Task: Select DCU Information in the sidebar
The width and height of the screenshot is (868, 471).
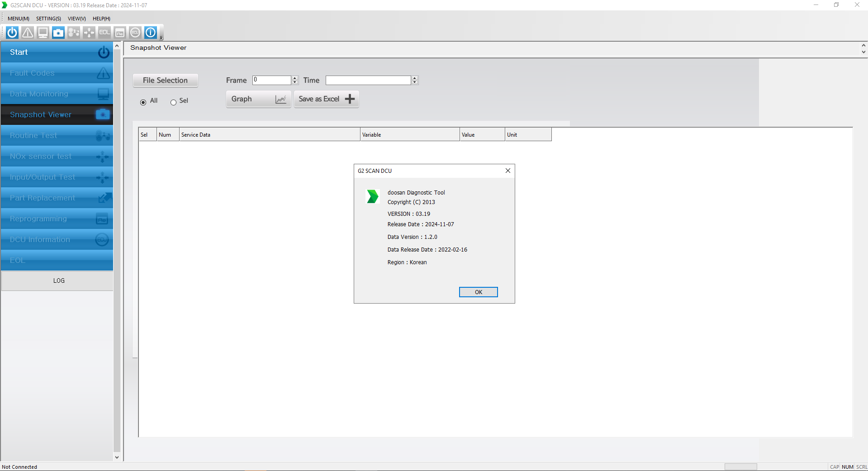Action: (x=57, y=239)
